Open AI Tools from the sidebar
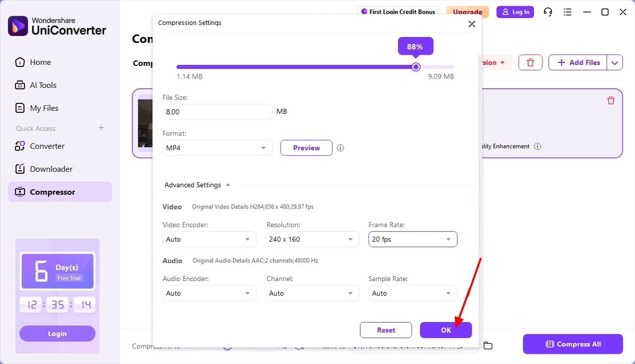The width and height of the screenshot is (635, 364). (43, 85)
